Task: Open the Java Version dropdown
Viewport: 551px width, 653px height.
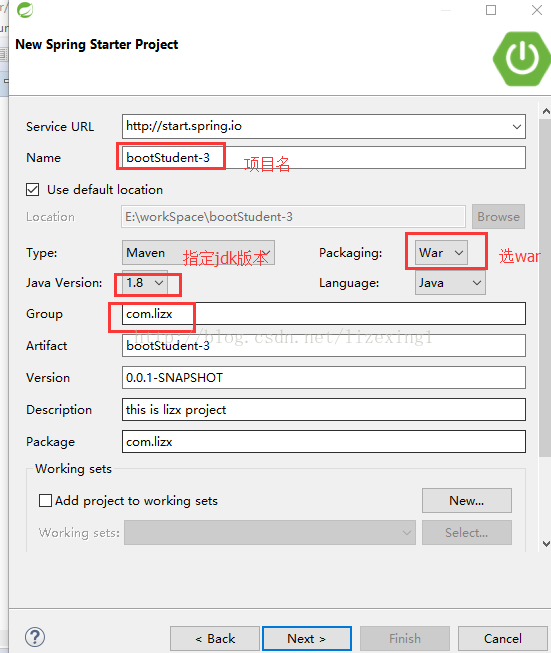Action: [145, 283]
